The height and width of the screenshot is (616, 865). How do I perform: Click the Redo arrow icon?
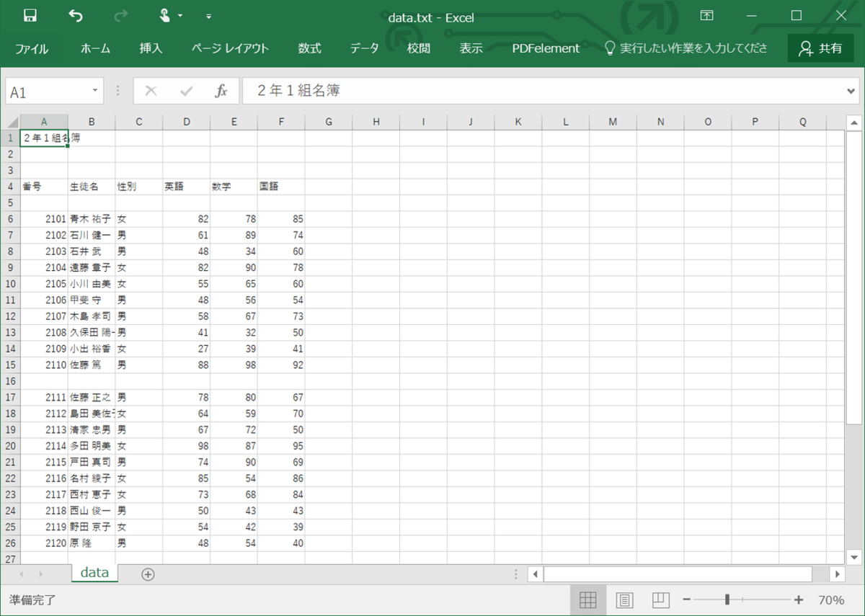pyautogui.click(x=121, y=16)
